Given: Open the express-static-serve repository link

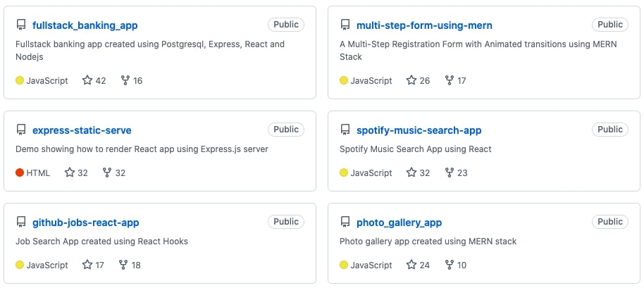Looking at the screenshot, I should [82, 130].
